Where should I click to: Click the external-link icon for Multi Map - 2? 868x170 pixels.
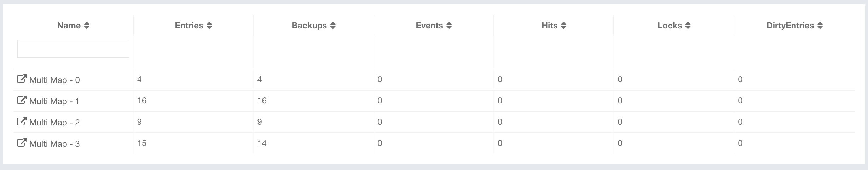[22, 121]
